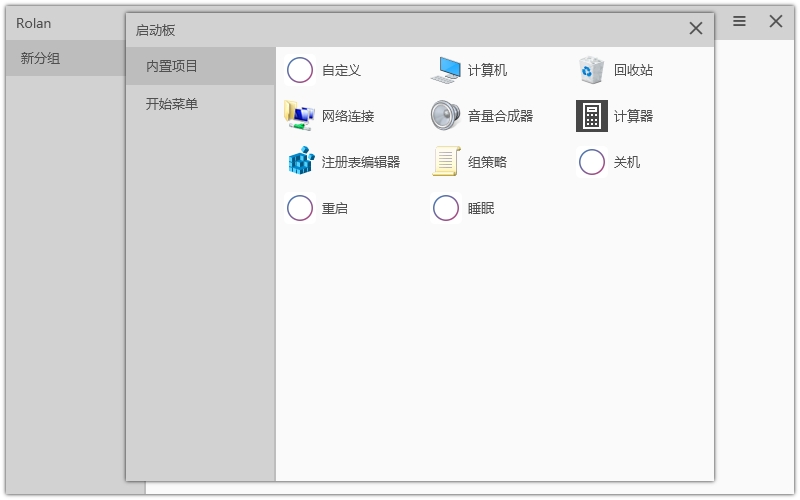
Task: Select the 计算机 computer monitor icon
Action: [446, 70]
